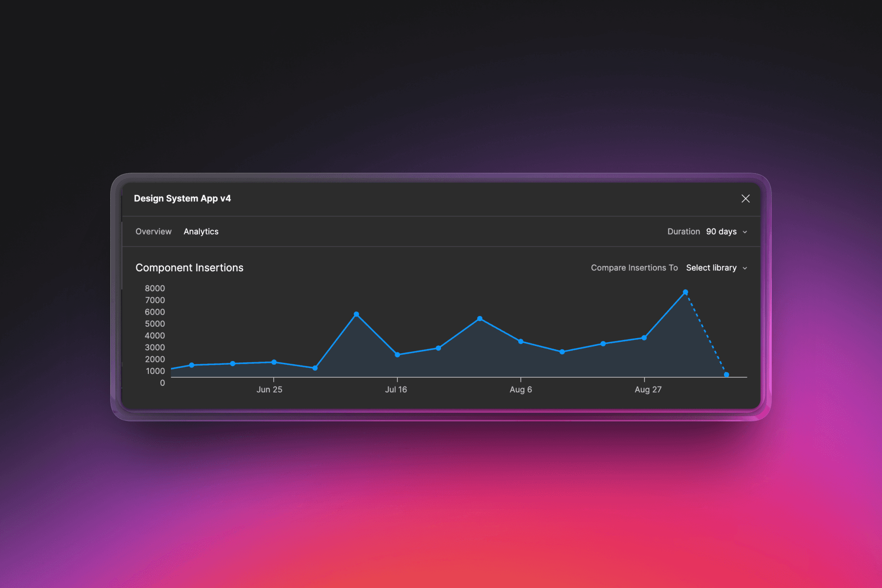882x588 pixels.
Task: Click the data point above Jun 25 tick
Action: click(274, 362)
